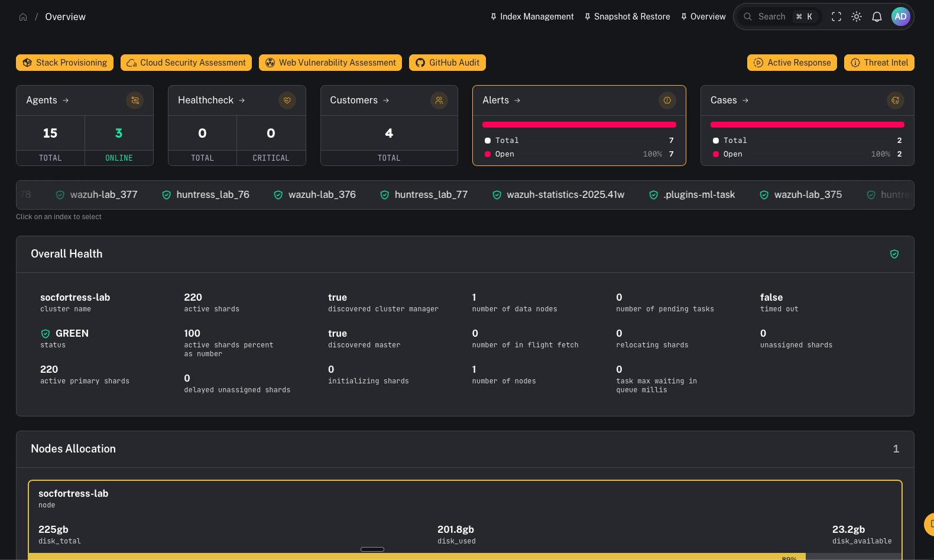Open the AD user avatar menu
Image resolution: width=934 pixels, height=560 pixels.
tap(900, 17)
